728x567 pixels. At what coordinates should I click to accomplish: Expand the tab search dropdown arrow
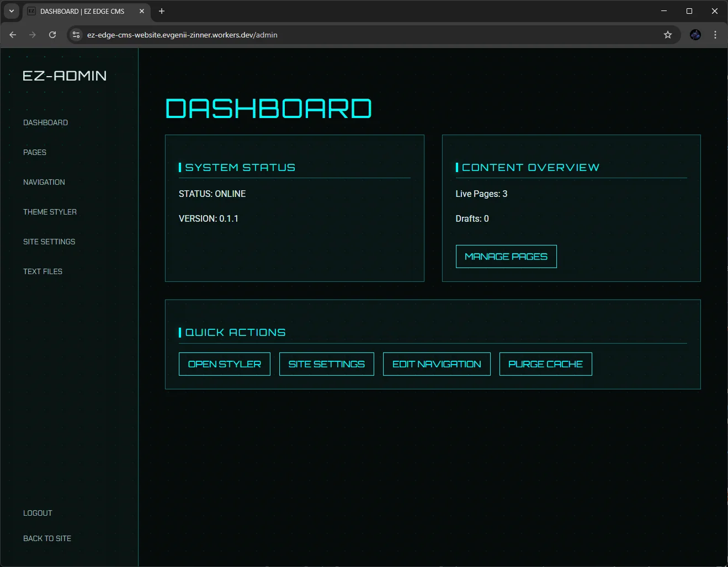click(12, 11)
